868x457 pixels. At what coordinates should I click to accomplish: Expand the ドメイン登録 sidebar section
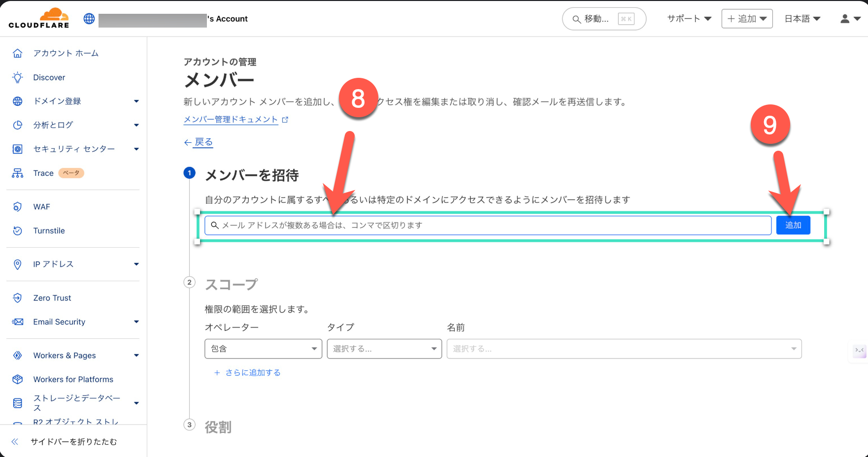coord(136,101)
